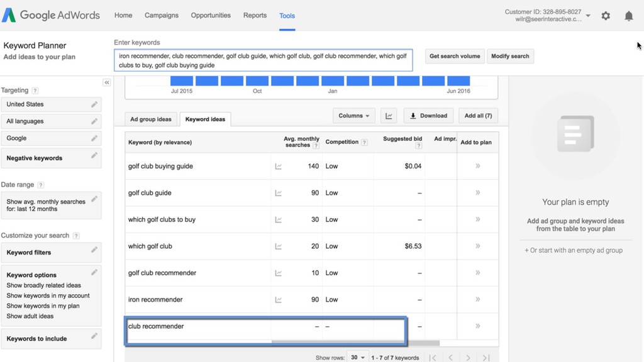The width and height of the screenshot is (644, 362).
Task: Open the Campaigns menu
Action: click(x=162, y=15)
